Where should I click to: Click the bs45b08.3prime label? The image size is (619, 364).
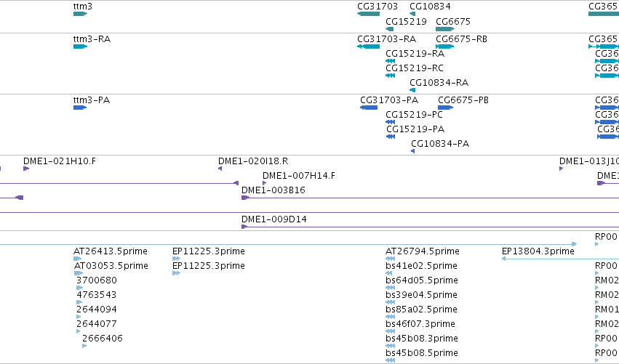[x=422, y=339]
